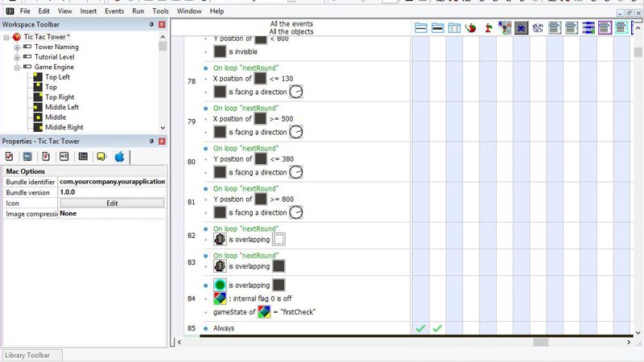Close the Properties panel
The height and width of the screenshot is (362, 644).
pyautogui.click(x=162, y=142)
